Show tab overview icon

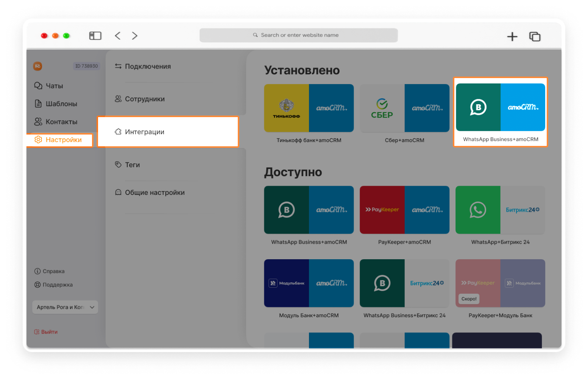coord(535,36)
